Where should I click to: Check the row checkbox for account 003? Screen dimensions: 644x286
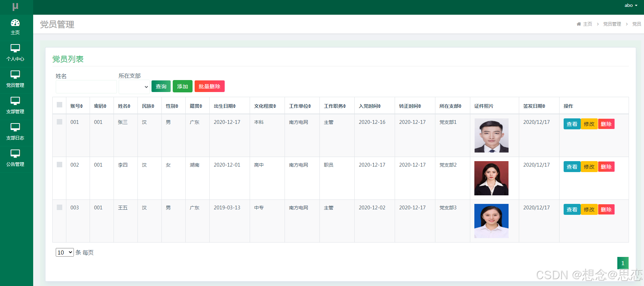pyautogui.click(x=60, y=207)
